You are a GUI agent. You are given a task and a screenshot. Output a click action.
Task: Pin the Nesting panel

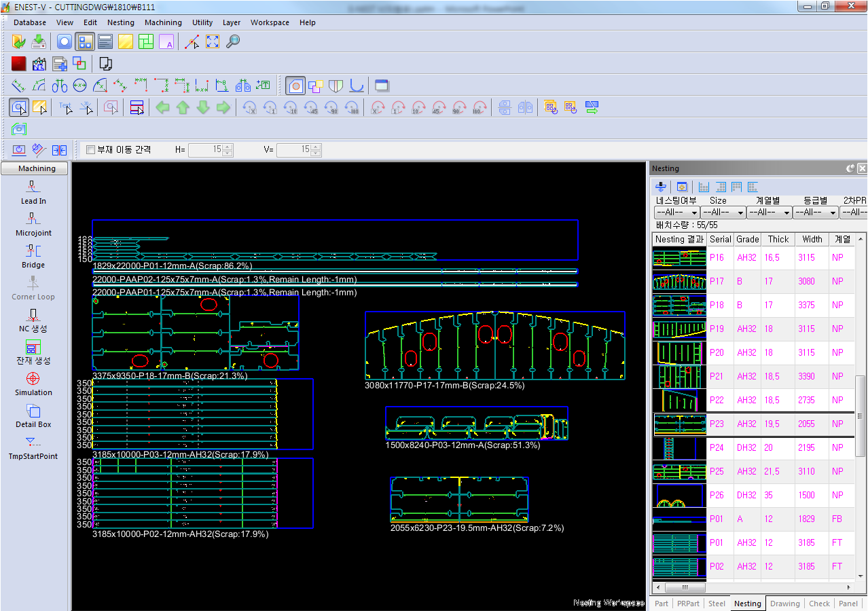pyautogui.click(x=850, y=168)
